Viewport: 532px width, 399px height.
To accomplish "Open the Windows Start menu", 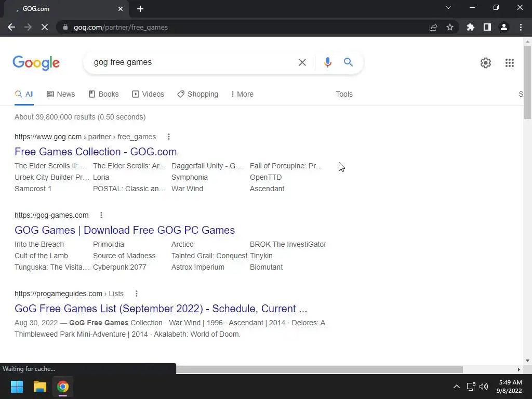I will 17,387.
